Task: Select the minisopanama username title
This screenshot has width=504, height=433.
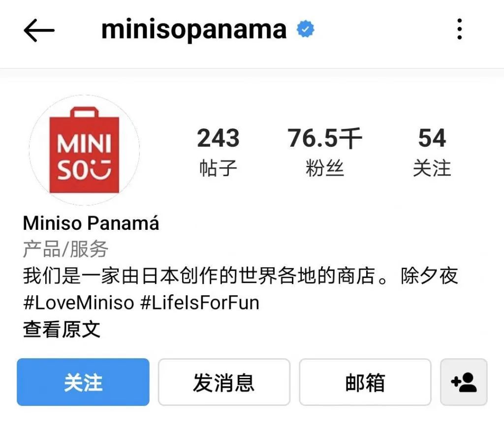Action: pyautogui.click(x=194, y=30)
